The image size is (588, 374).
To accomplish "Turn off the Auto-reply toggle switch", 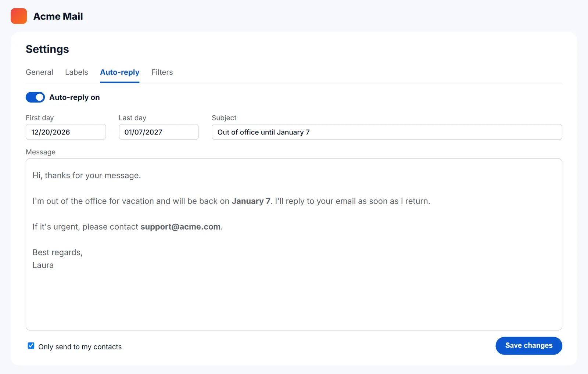I will click(x=35, y=97).
